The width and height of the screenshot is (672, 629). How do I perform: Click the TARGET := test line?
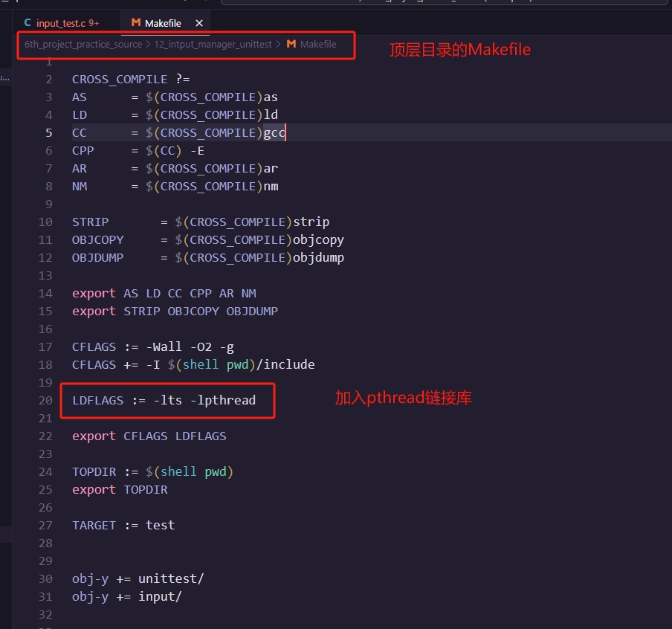[x=123, y=525]
